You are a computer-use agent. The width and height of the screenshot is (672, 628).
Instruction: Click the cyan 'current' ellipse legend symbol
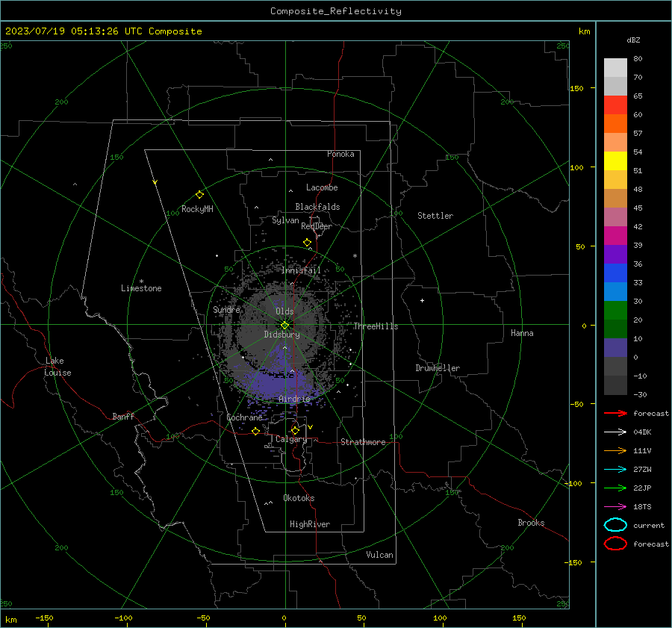(615, 525)
